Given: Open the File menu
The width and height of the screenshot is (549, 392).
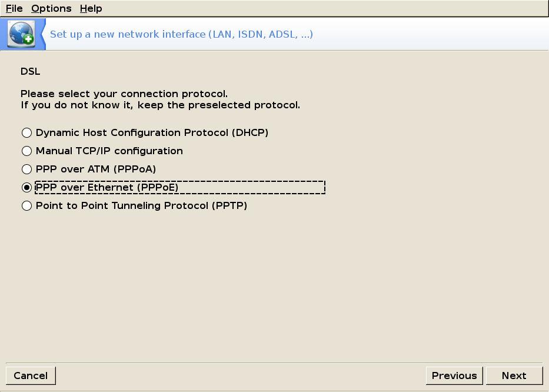Looking at the screenshot, I should click(x=14, y=8).
